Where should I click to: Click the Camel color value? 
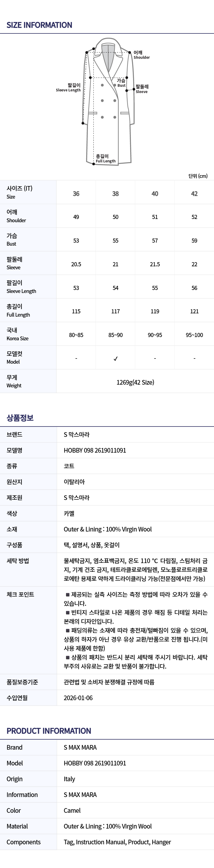click(72, 810)
